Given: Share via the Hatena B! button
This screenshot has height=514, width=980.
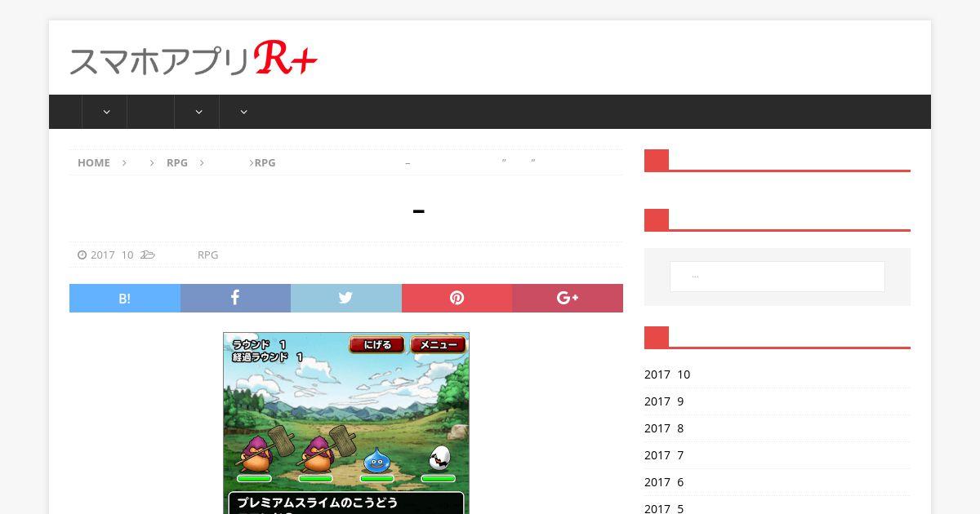Looking at the screenshot, I should pos(125,298).
